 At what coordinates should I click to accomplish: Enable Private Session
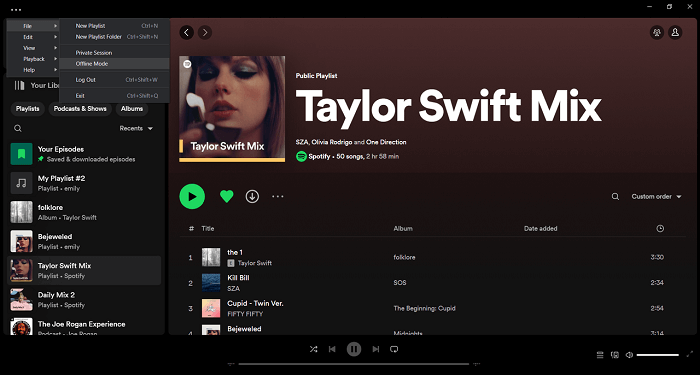115,53
